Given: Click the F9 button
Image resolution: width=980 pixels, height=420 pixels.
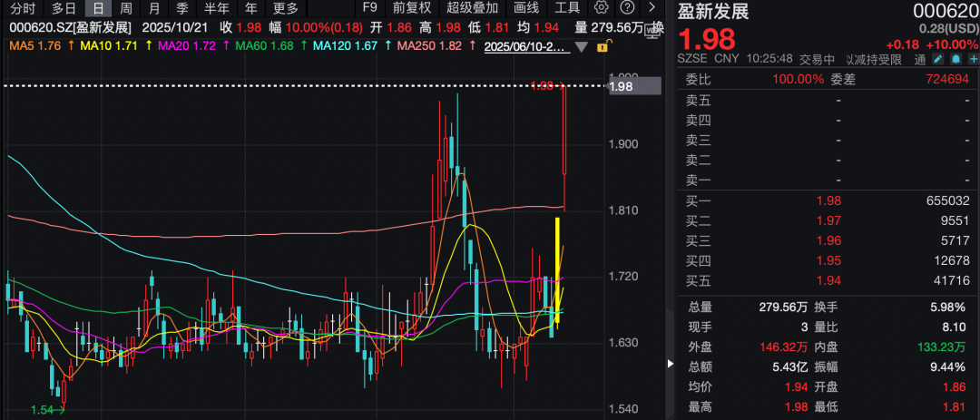Looking at the screenshot, I should click(368, 8).
